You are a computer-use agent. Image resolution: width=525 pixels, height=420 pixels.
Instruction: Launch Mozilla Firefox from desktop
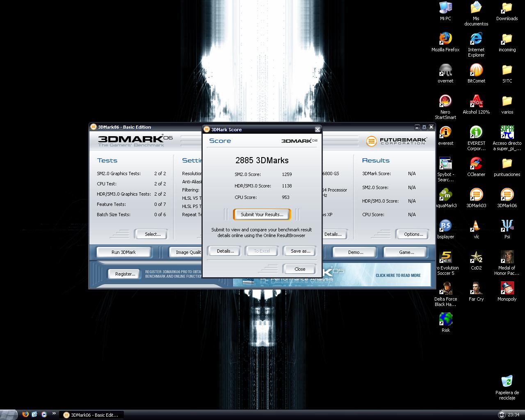tap(445, 42)
